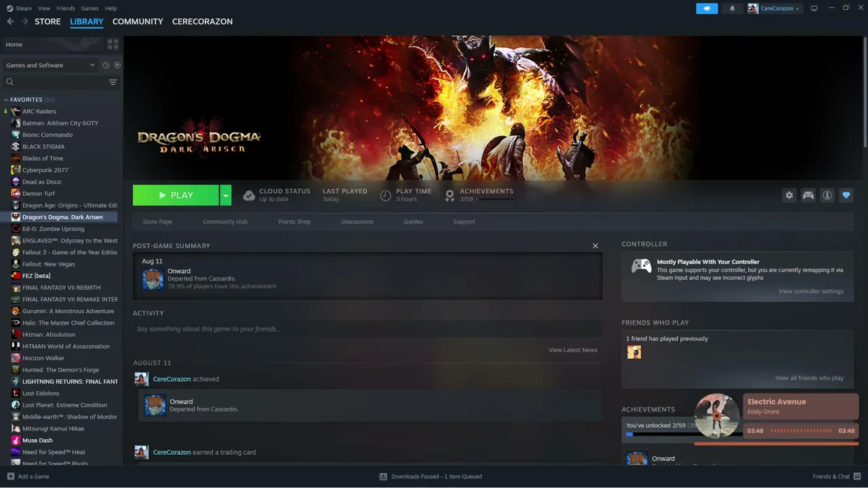Open the Guides link

coord(414,222)
